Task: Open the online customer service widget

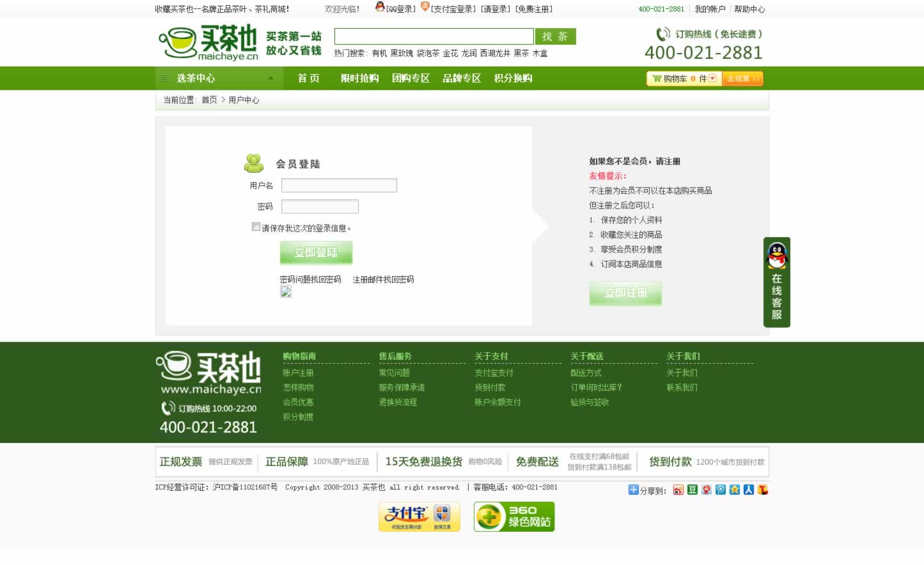Action: point(776,282)
